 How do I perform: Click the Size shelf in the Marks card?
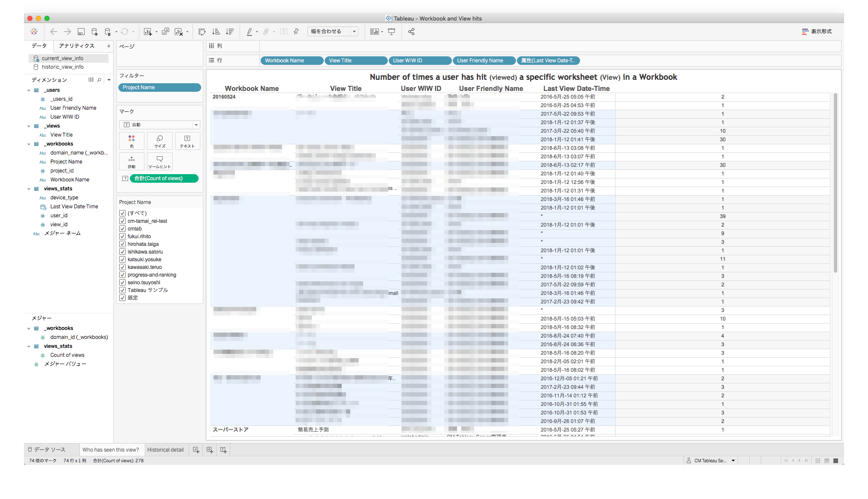click(159, 141)
